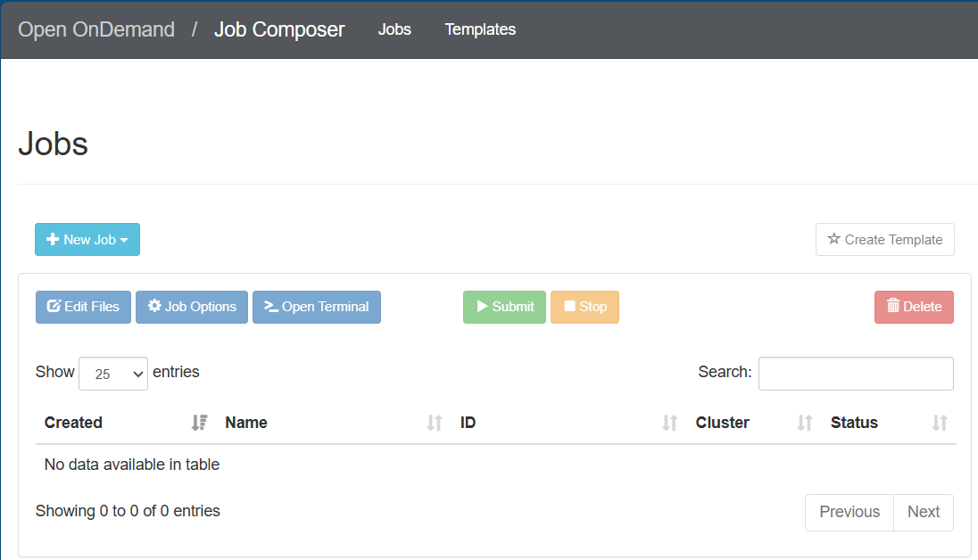Click 'Showing 0 to 0 of 0 entries' text
Image resolution: width=978 pixels, height=560 pixels.
(x=128, y=511)
